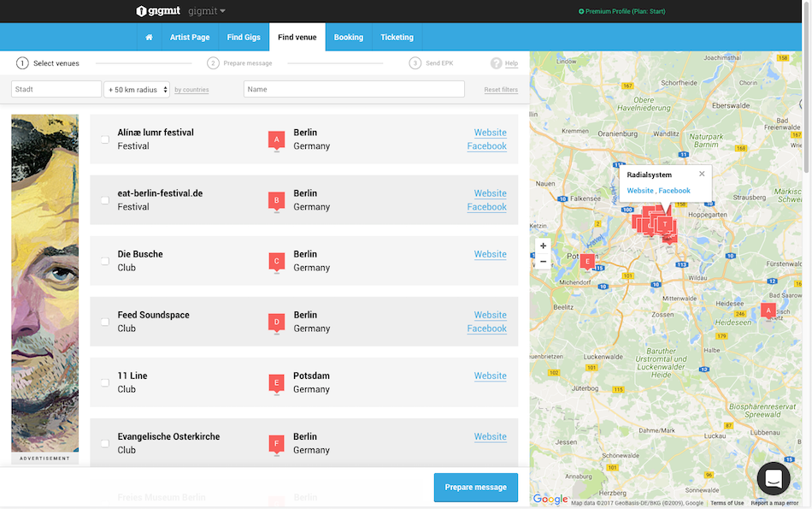Switch to the Find Gigs tab
Image resolution: width=812 pixels, height=509 pixels.
[x=244, y=38]
